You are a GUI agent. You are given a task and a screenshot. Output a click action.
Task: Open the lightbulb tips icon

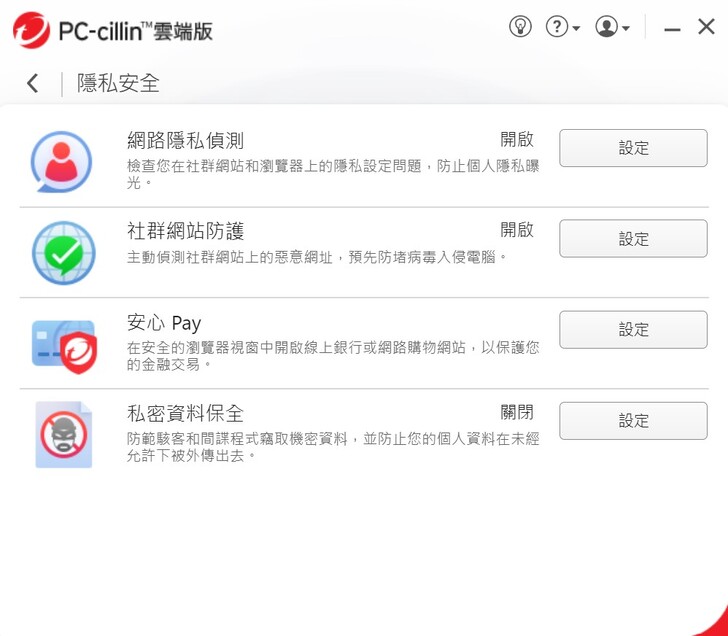pos(520,26)
